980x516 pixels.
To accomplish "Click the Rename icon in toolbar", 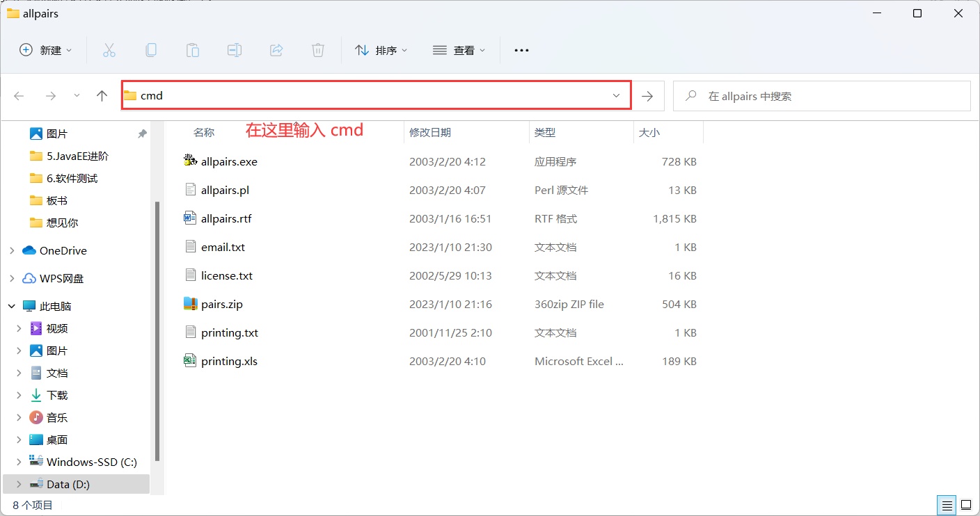I will (235, 50).
